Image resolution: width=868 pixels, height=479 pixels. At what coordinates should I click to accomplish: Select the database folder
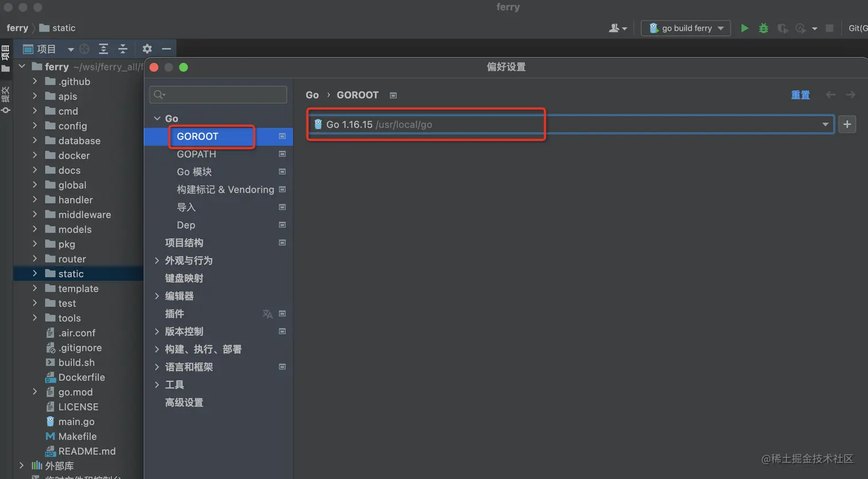coord(78,141)
